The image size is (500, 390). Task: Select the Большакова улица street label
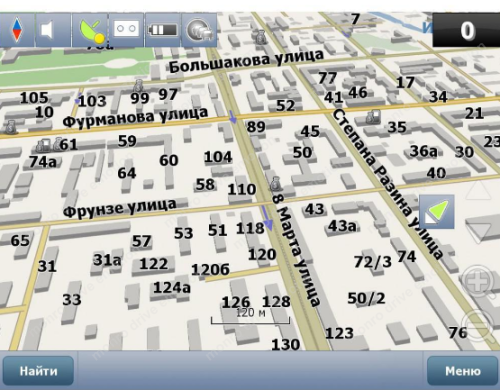(246, 61)
